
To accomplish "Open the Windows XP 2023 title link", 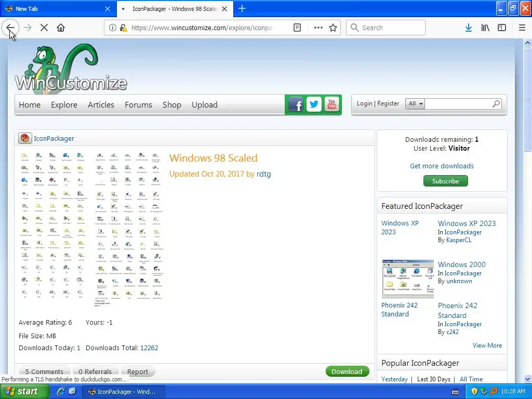I will [467, 223].
